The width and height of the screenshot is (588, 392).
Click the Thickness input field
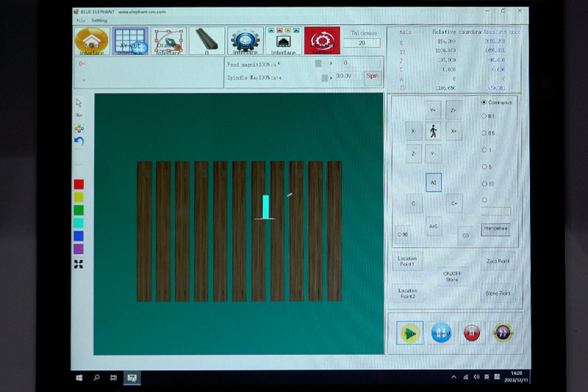(x=362, y=43)
